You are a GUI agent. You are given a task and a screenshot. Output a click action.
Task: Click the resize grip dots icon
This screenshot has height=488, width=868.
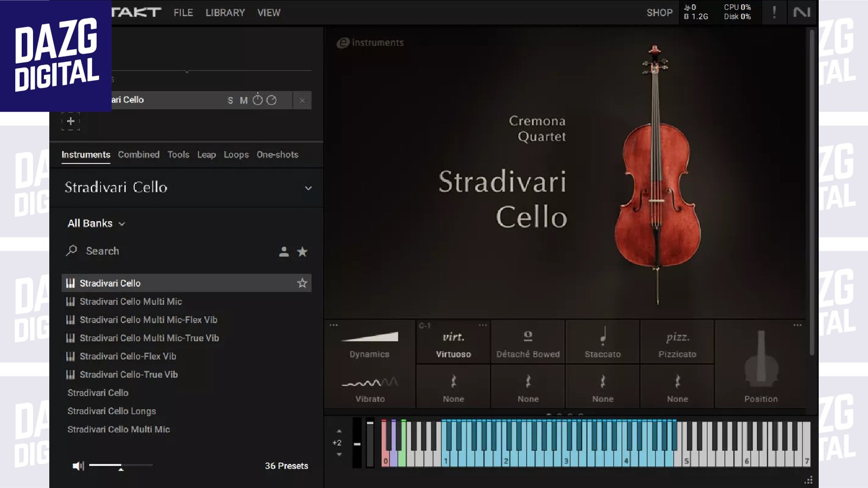click(808, 480)
